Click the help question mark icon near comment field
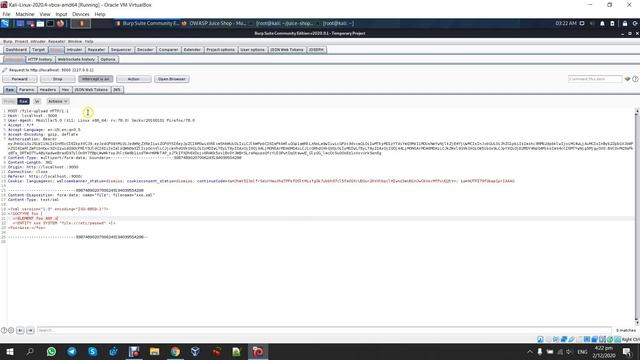Viewport: 640px width, 360px height. tap(635, 79)
